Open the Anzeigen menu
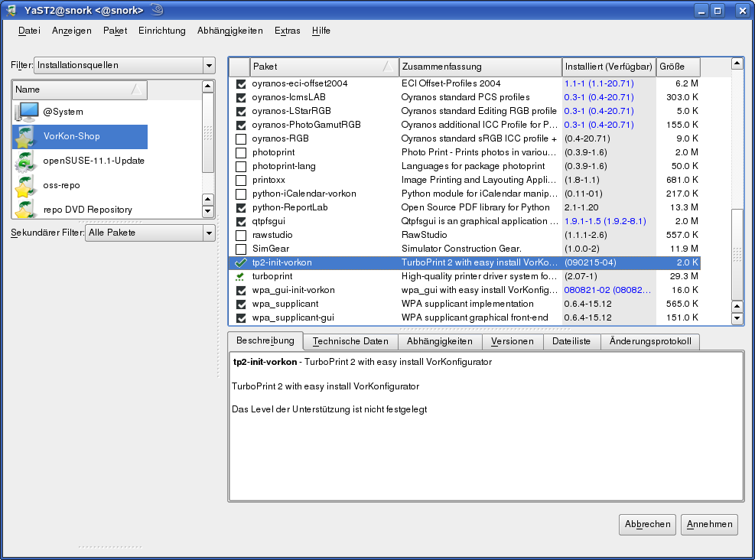 click(x=72, y=31)
